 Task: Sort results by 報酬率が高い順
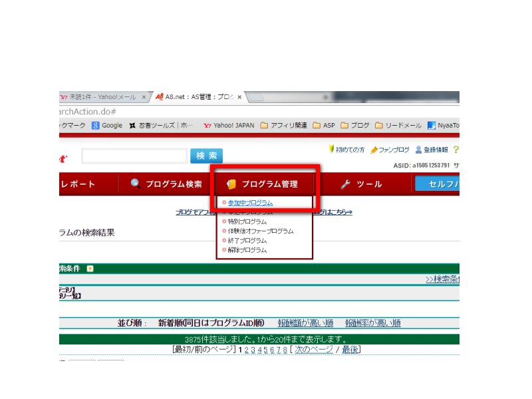click(x=373, y=323)
